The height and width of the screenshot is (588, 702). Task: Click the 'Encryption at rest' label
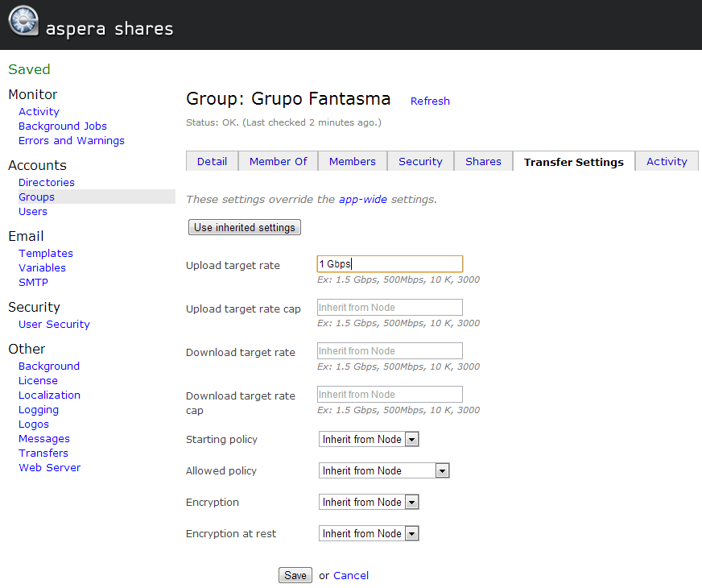[x=231, y=533]
